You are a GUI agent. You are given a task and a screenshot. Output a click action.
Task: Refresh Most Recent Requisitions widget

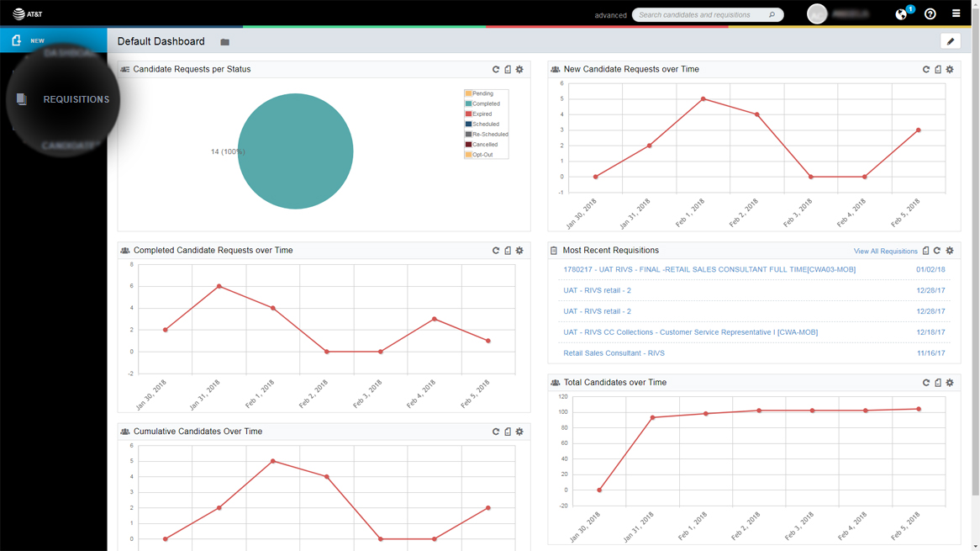click(937, 251)
